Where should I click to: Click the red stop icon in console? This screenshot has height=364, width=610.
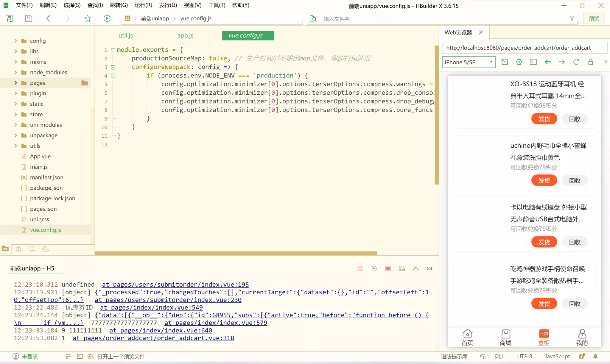click(x=388, y=268)
